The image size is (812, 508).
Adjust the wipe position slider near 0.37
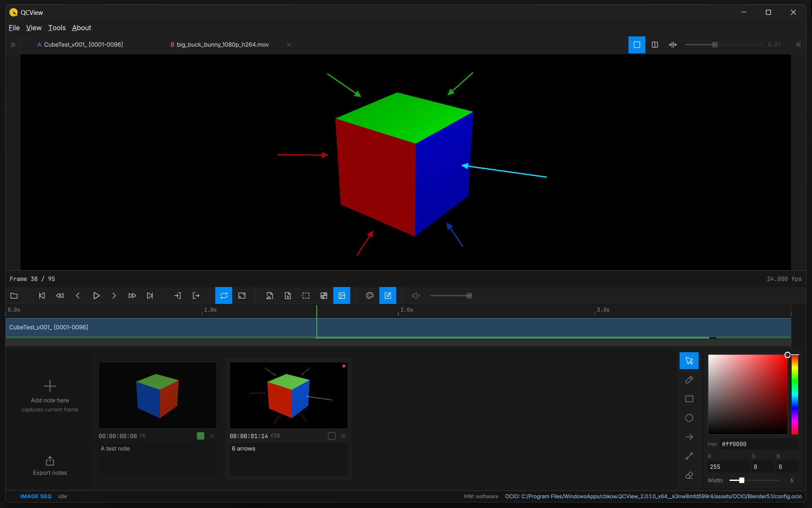pos(724,44)
